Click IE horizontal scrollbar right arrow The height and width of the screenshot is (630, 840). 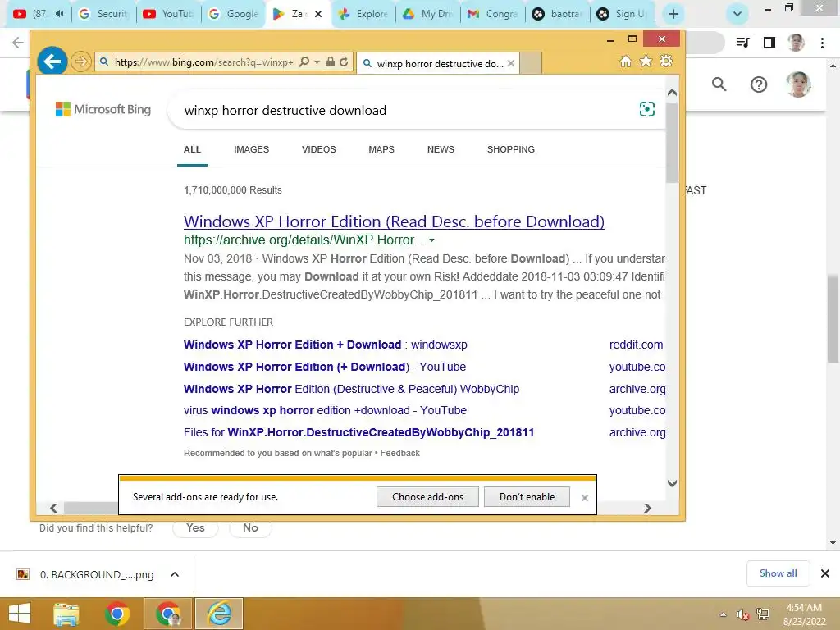[x=647, y=508]
